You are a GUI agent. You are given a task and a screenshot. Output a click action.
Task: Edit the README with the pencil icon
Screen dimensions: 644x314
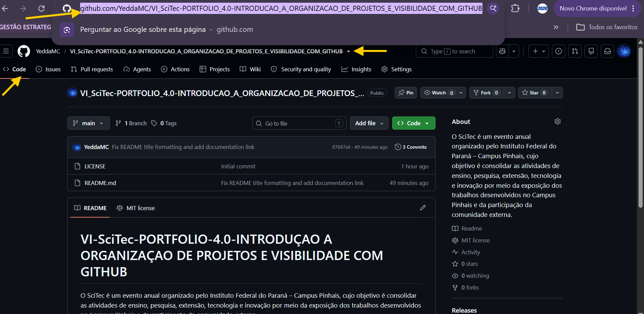click(x=423, y=208)
